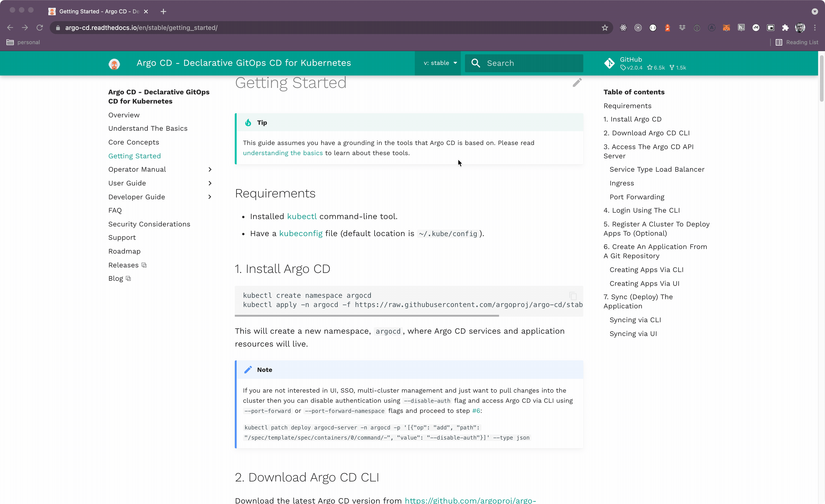The width and height of the screenshot is (825, 504).
Task: Open the Apollo client devtools extension
Action: coord(712,28)
